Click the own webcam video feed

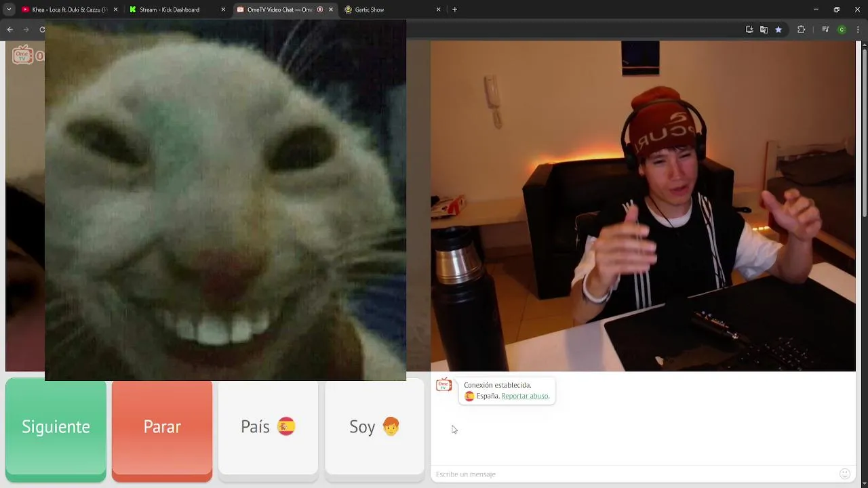(x=643, y=206)
